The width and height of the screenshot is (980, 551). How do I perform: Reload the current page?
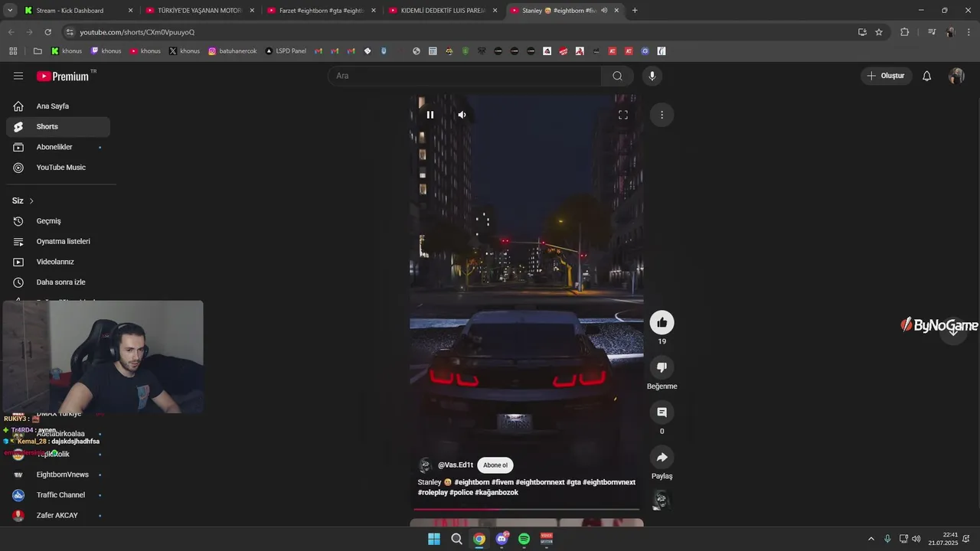pos(47,32)
